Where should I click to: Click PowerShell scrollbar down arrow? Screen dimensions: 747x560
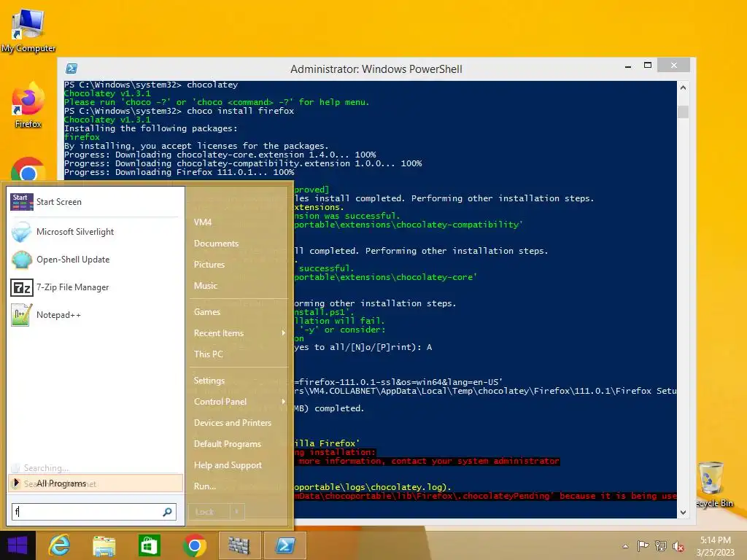pos(683,513)
